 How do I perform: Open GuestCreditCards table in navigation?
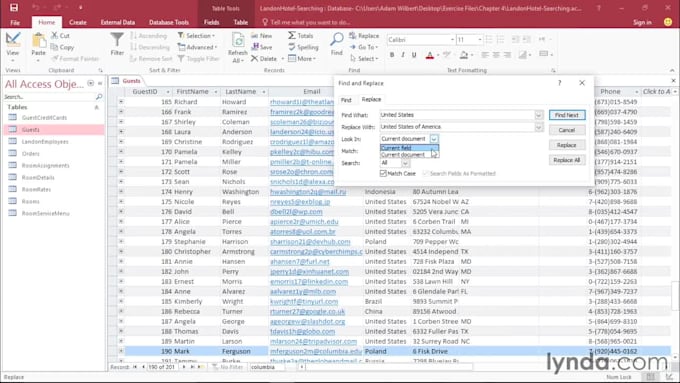click(x=44, y=118)
